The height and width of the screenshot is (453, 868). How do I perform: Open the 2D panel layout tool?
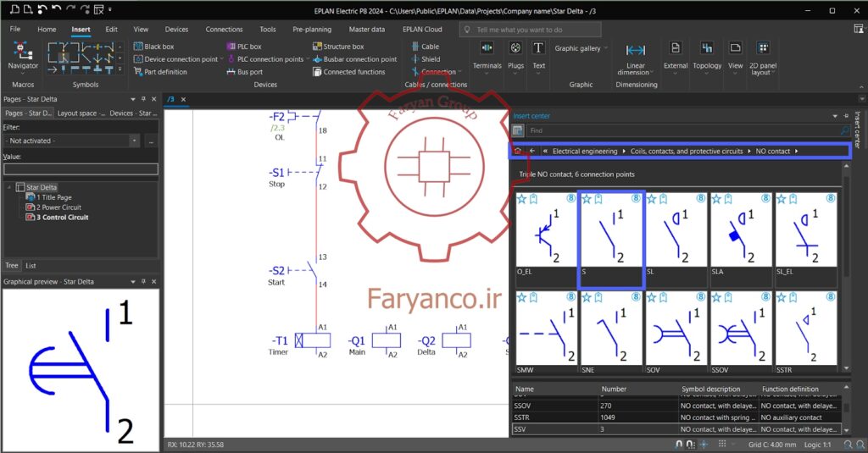pyautogui.click(x=763, y=58)
